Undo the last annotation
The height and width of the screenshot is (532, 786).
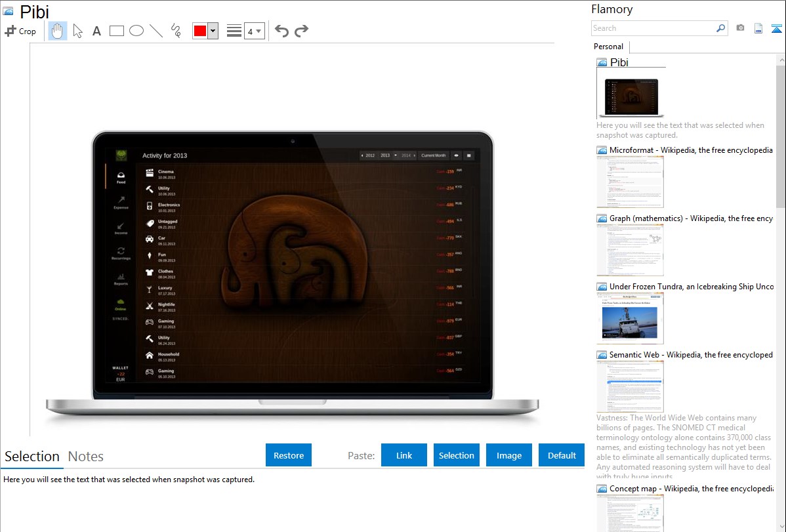point(281,31)
